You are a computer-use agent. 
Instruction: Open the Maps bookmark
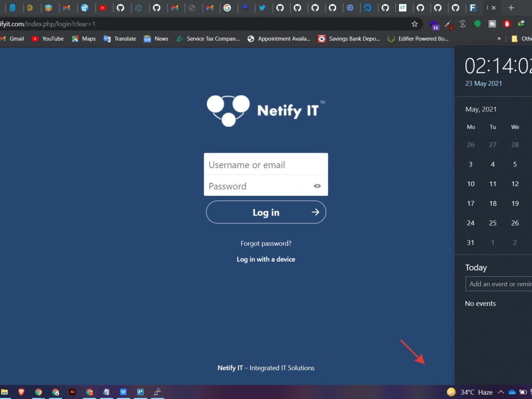point(84,39)
